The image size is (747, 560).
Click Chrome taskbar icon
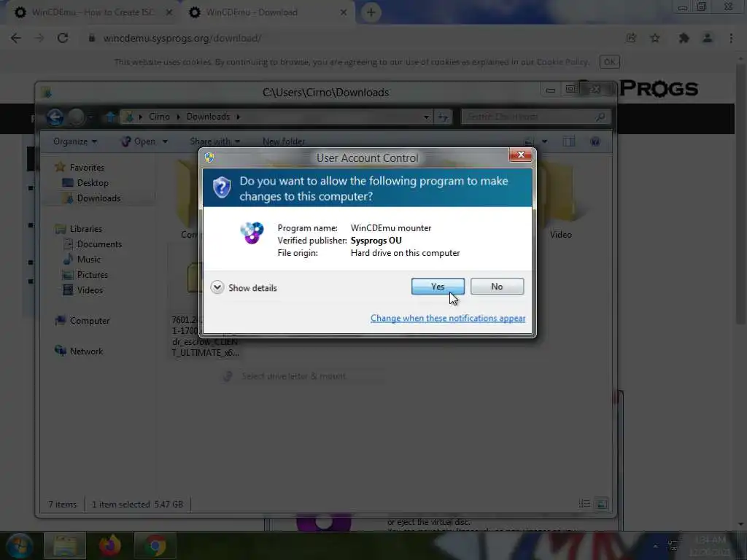tap(155, 545)
